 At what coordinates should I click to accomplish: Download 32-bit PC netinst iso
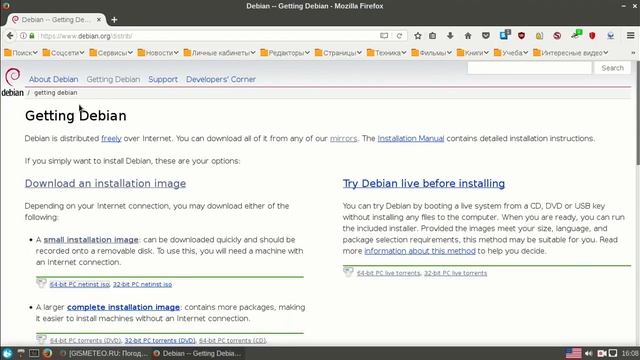point(142,284)
